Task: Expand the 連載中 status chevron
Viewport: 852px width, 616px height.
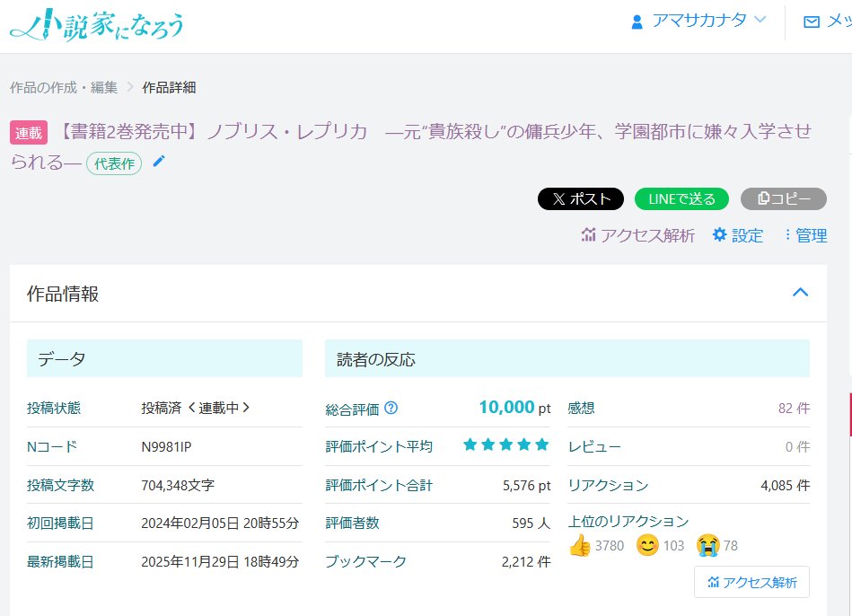Action: click(248, 407)
